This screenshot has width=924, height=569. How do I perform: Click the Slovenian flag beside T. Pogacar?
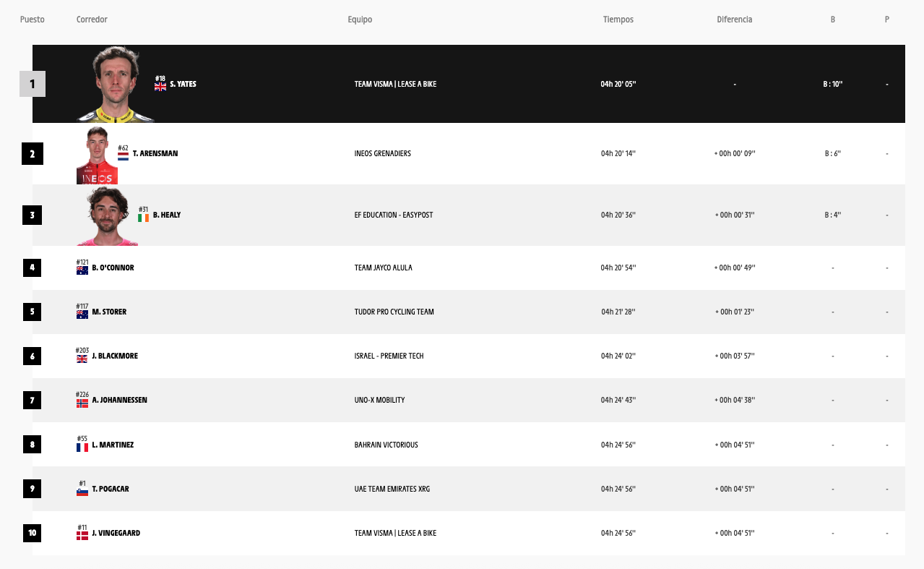click(x=82, y=491)
